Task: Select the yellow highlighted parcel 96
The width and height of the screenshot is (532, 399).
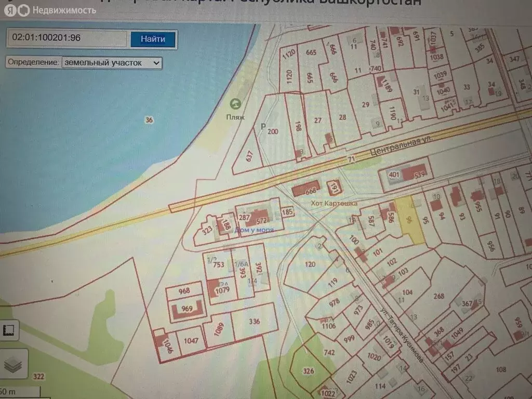Action: pyautogui.click(x=410, y=220)
